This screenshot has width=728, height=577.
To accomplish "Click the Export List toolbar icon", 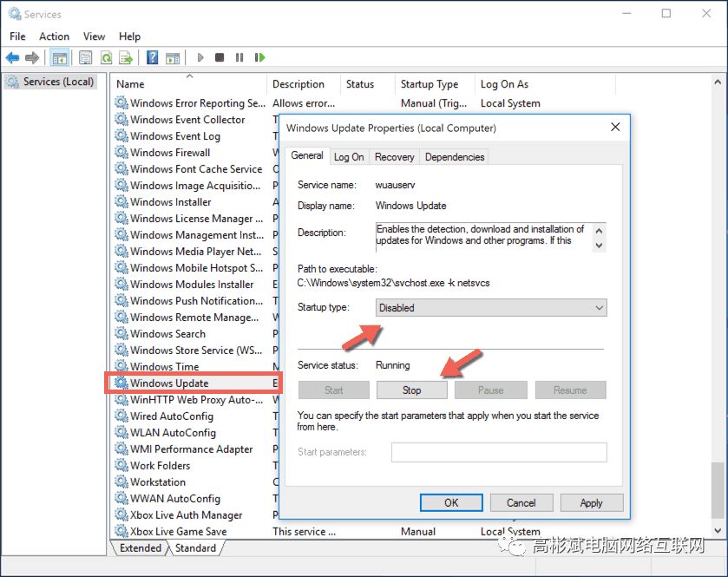I will (x=126, y=57).
